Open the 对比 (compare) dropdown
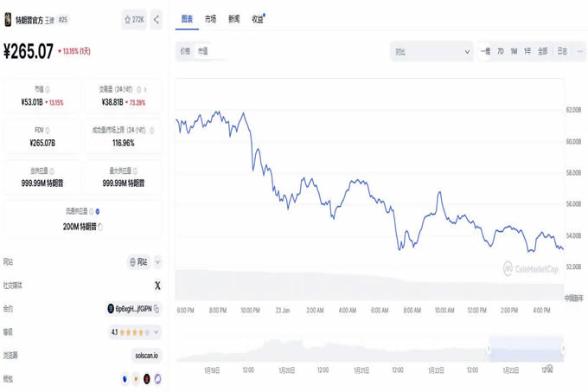Screen dimensions: 588x392 [431, 51]
